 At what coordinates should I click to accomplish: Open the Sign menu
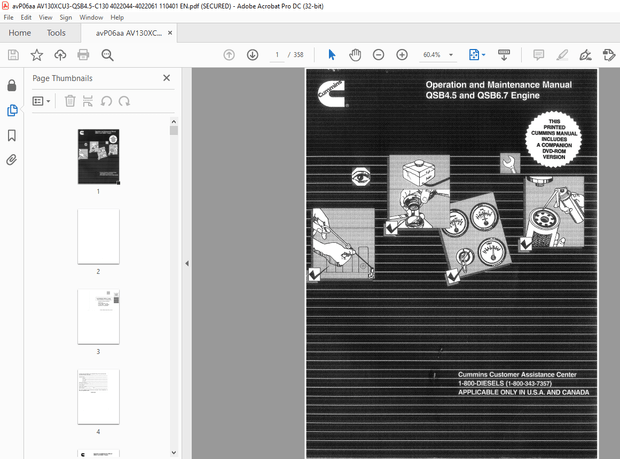[x=66, y=17]
